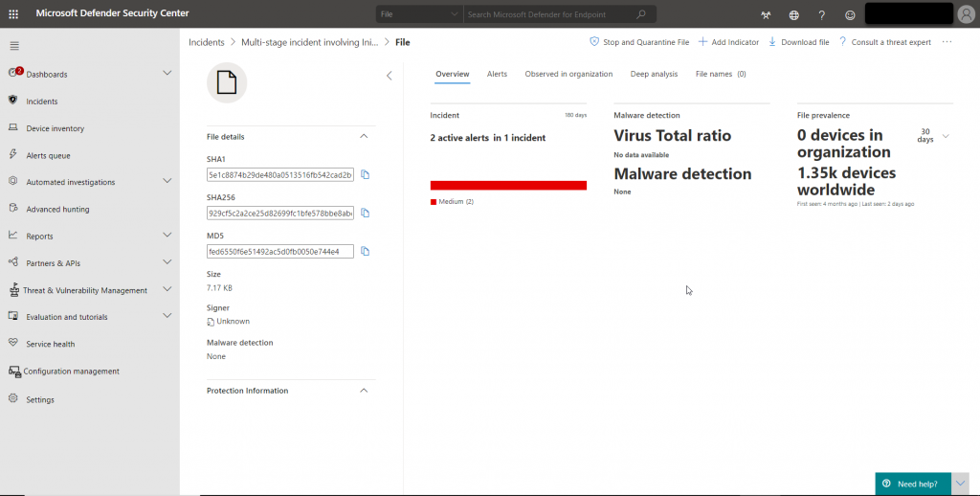Click the '2 active alerts in 1 incident' text

tap(487, 138)
